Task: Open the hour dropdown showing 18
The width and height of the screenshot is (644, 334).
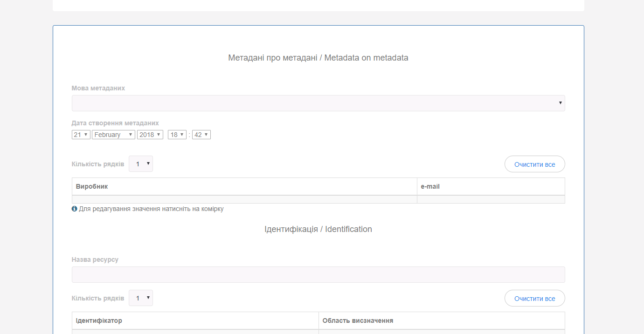Action: pyautogui.click(x=177, y=135)
